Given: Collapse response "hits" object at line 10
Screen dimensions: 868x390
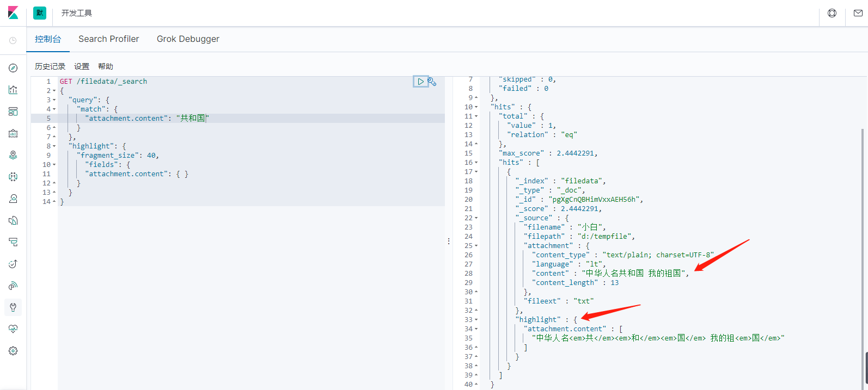Looking at the screenshot, I should [476, 107].
